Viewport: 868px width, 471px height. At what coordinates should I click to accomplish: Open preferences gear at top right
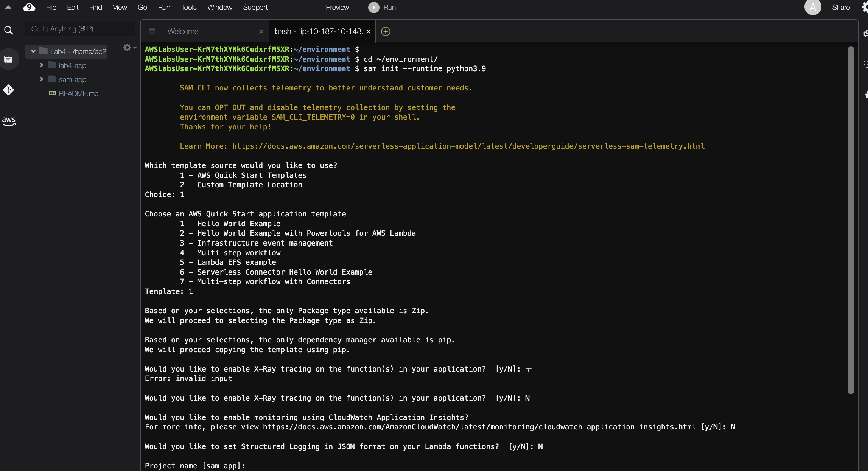click(x=865, y=7)
